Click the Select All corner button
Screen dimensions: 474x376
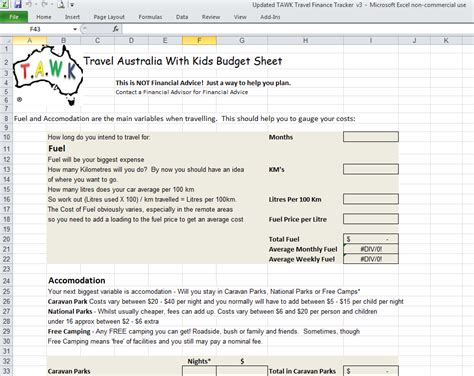pyautogui.click(x=6, y=40)
